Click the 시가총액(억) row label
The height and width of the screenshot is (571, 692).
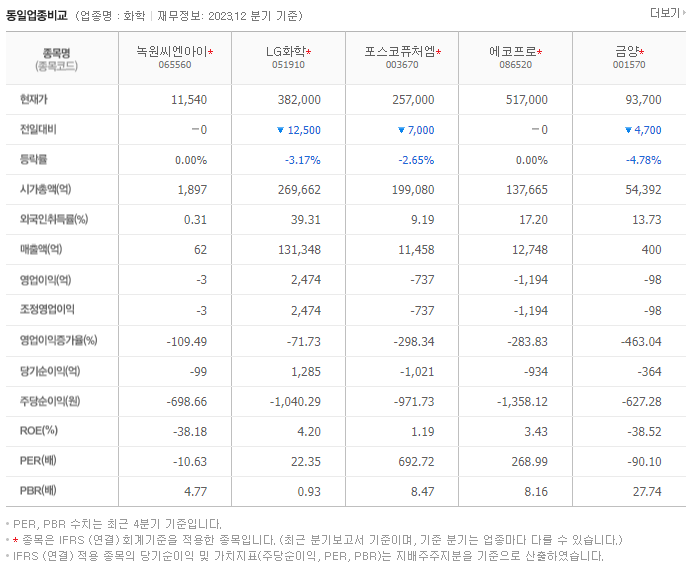click(x=45, y=189)
